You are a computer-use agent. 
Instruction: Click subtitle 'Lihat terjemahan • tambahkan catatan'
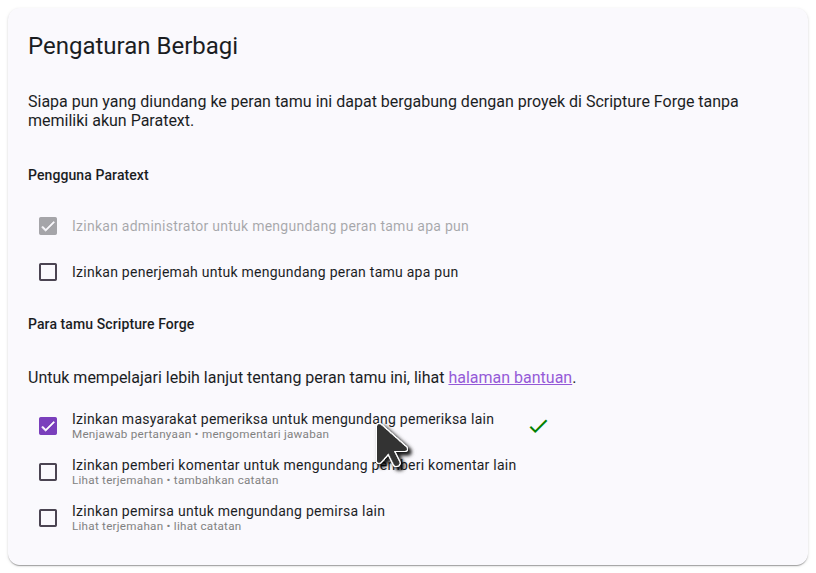175,481
